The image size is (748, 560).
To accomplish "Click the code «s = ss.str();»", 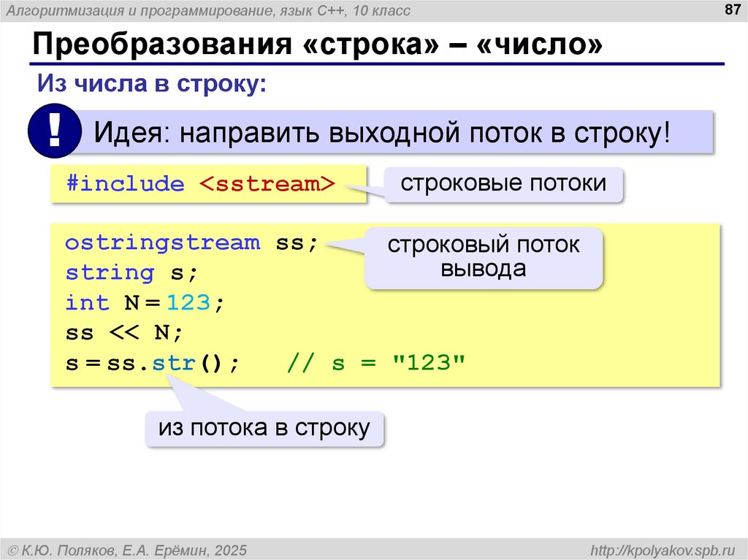I will 152,364.
